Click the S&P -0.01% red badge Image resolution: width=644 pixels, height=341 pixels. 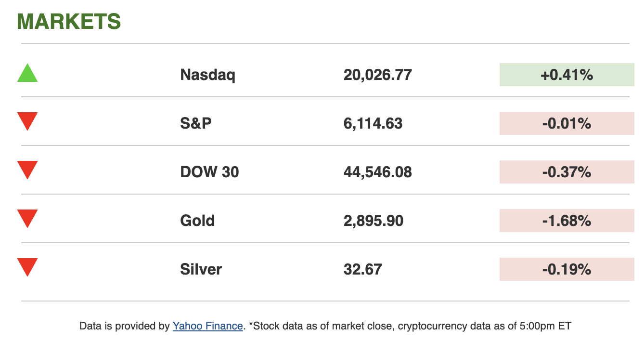[x=567, y=123]
